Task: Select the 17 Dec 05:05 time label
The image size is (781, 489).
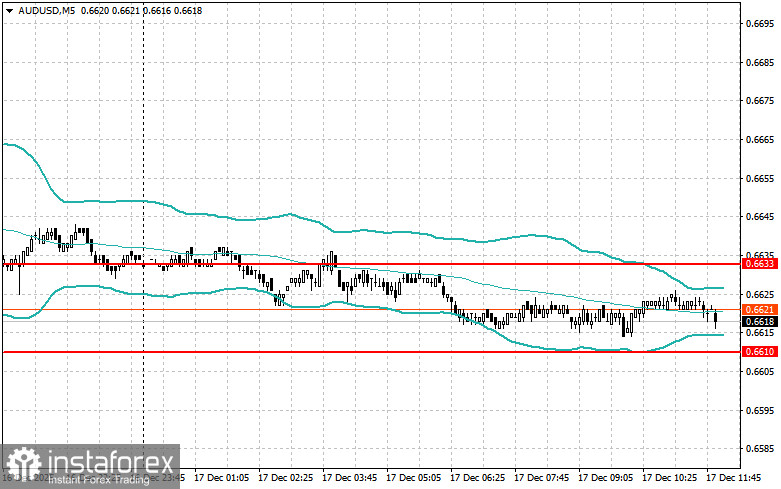Action: [413, 478]
